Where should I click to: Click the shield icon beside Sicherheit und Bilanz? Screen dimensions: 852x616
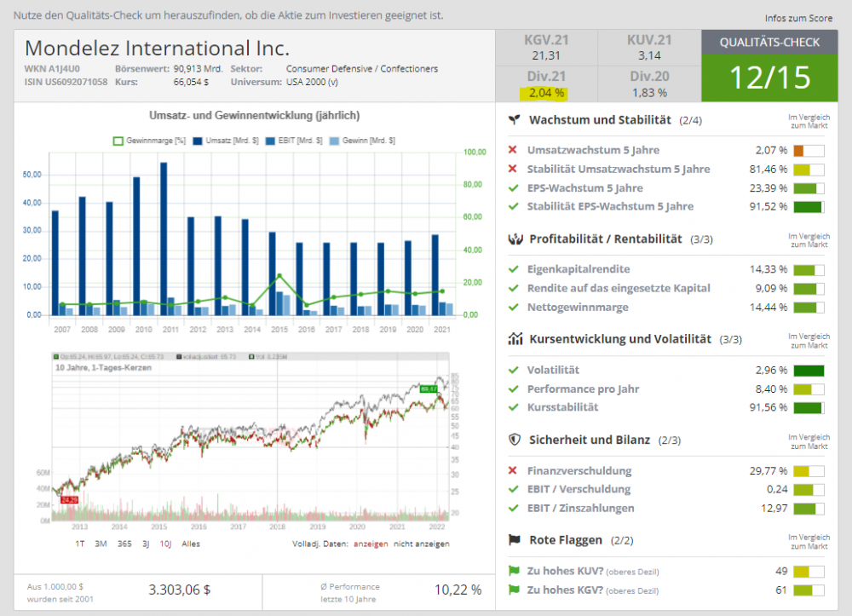(x=514, y=440)
